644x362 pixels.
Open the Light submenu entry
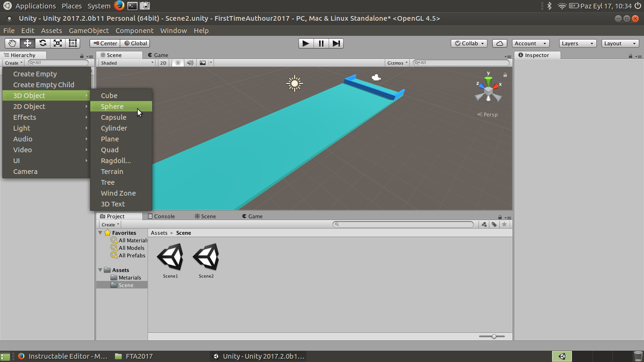[x=46, y=128]
